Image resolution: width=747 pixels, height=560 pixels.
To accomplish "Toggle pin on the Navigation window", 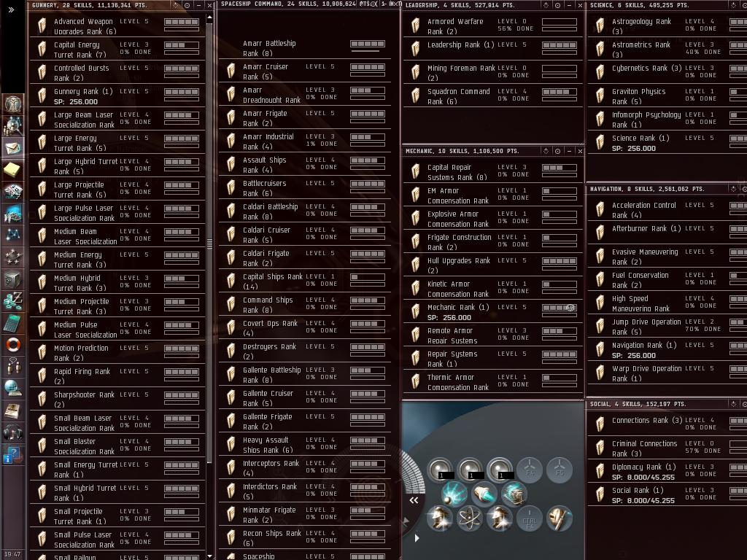I will pos(734,189).
